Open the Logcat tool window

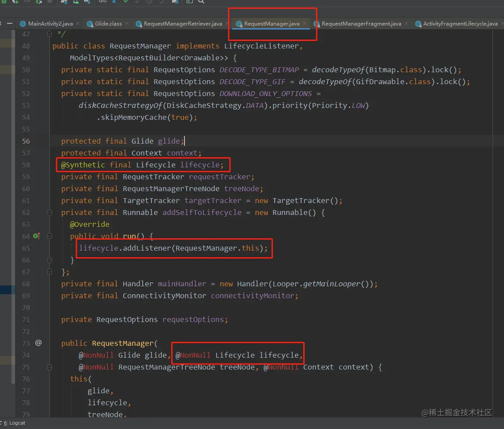(15, 423)
